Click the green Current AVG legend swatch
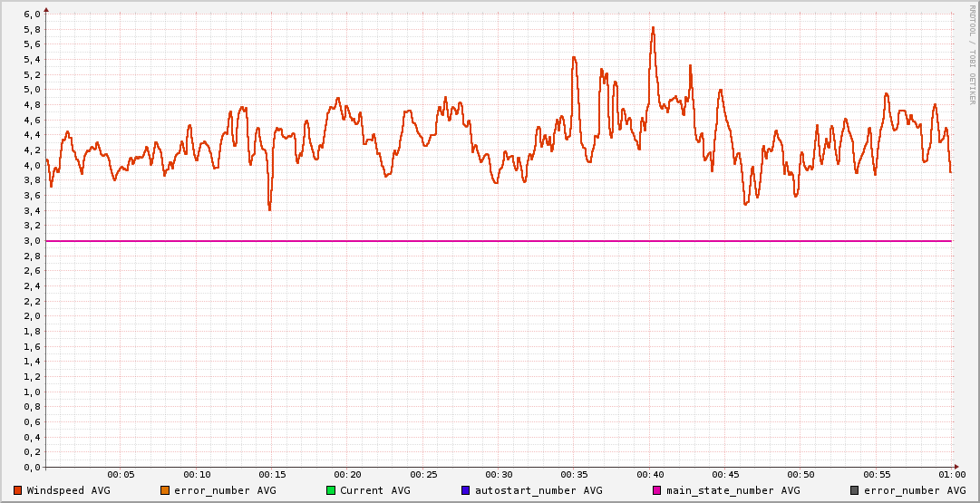Image resolution: width=980 pixels, height=503 pixels. coord(331,490)
